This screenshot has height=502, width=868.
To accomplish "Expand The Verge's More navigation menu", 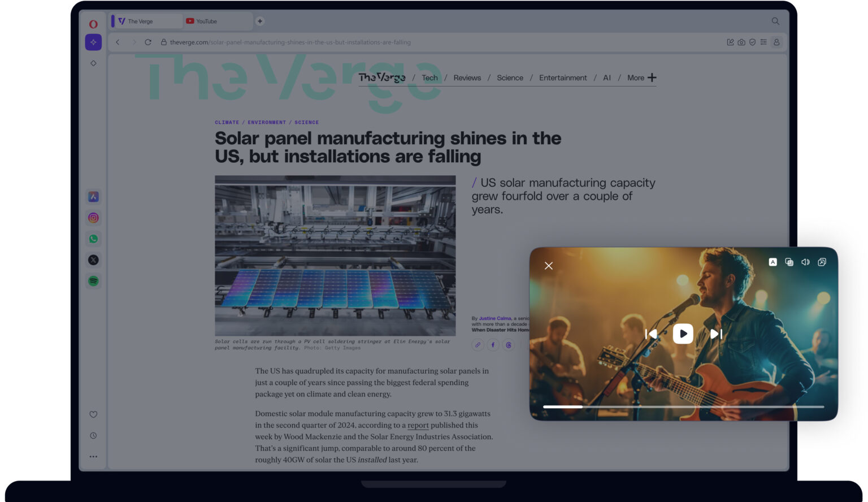I will coord(641,77).
